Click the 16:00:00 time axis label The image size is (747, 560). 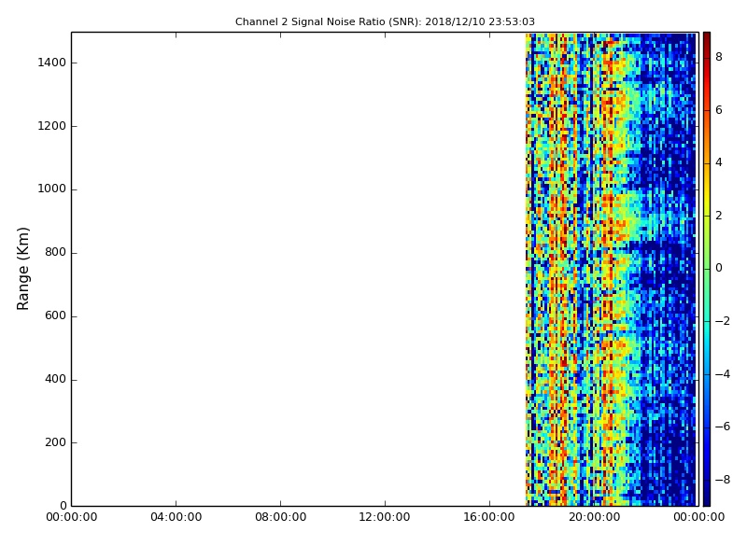[x=489, y=517]
